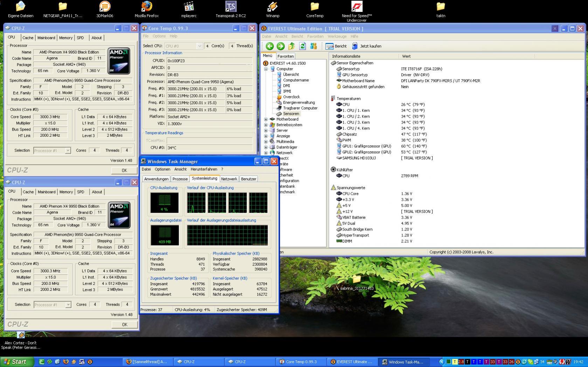The image size is (588, 367).
Task: Expand the Betriebssystem tree node
Action: 266,125
